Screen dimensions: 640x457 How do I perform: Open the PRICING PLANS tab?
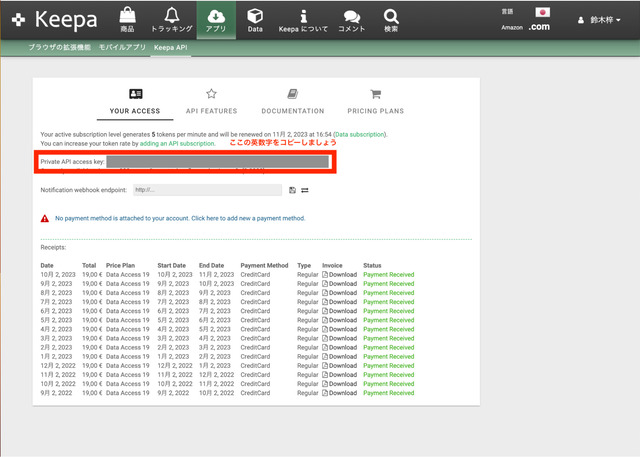pos(375,101)
